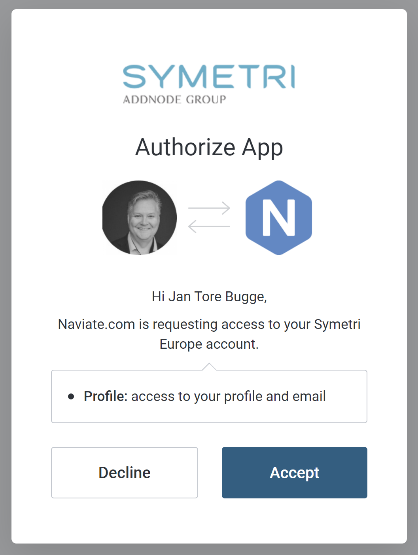The image size is (418, 555).
Task: Click the left-pointing exchange arrow
Action: pos(209,227)
